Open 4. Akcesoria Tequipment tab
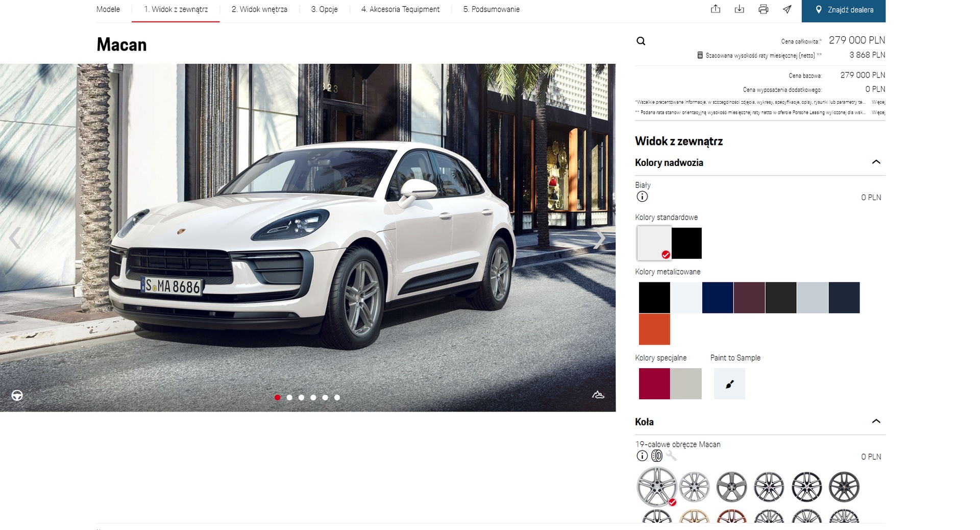980x530 pixels. pyautogui.click(x=400, y=9)
